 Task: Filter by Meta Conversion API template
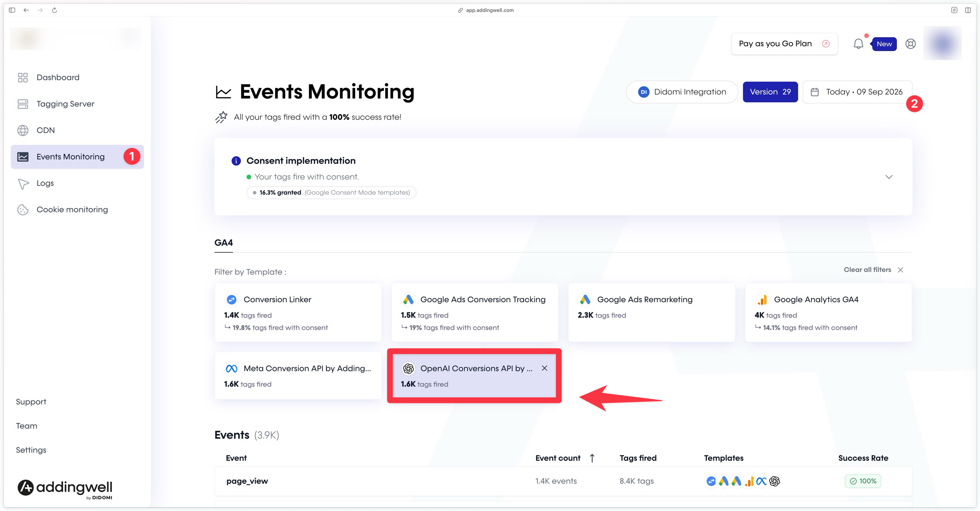point(298,375)
